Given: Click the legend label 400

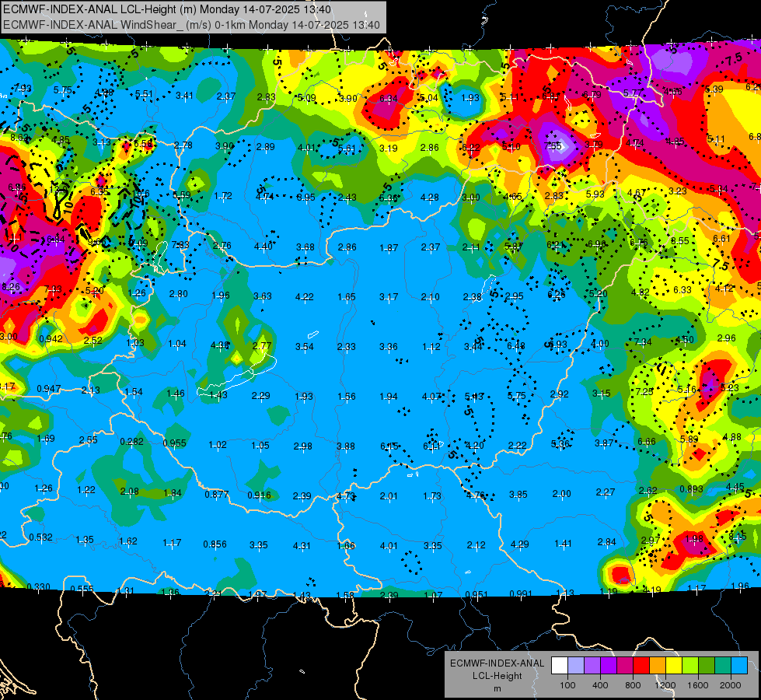Looking at the screenshot, I should pyautogui.click(x=600, y=685).
